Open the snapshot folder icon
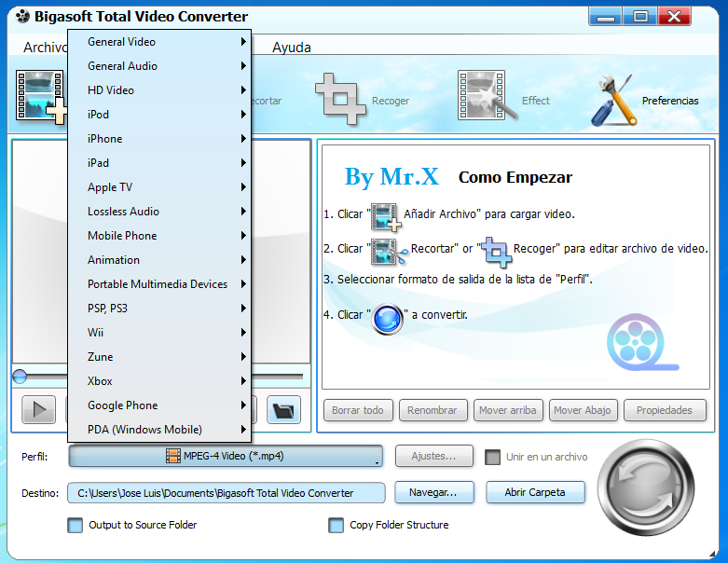This screenshot has height=563, width=728. pos(283,410)
